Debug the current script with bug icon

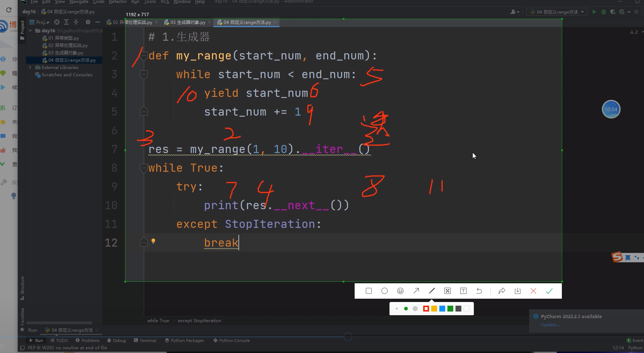(x=604, y=12)
